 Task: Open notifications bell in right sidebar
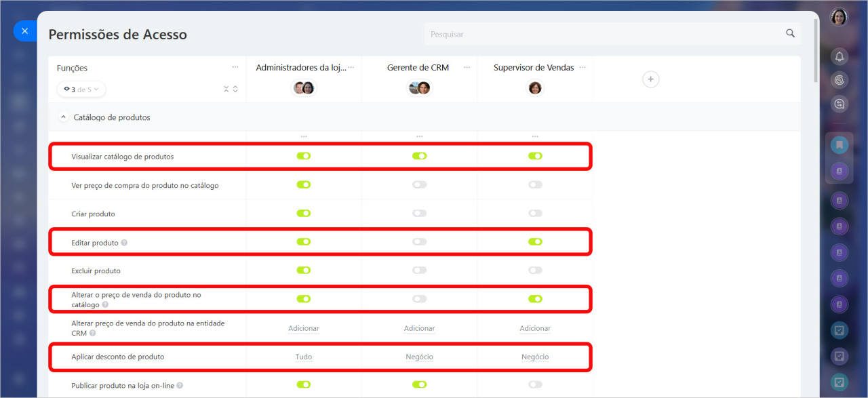[x=840, y=56]
